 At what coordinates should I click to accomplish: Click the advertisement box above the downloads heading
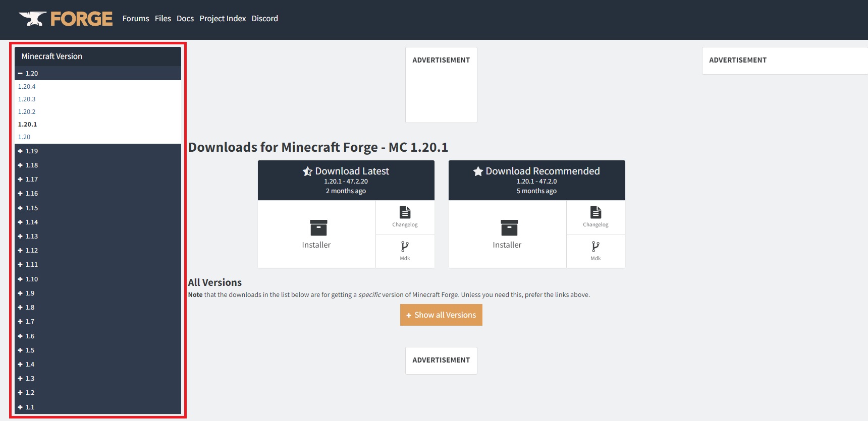pyautogui.click(x=441, y=85)
